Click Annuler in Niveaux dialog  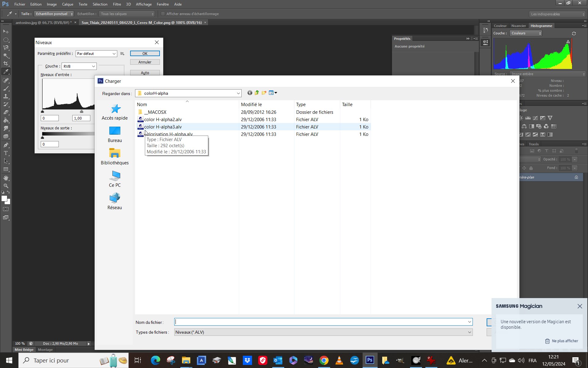(x=145, y=62)
